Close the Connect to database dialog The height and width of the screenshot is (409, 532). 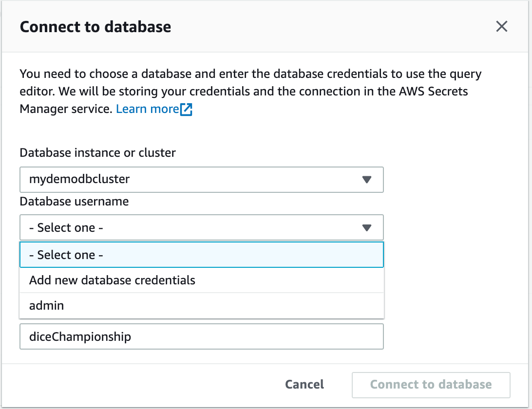click(x=501, y=27)
